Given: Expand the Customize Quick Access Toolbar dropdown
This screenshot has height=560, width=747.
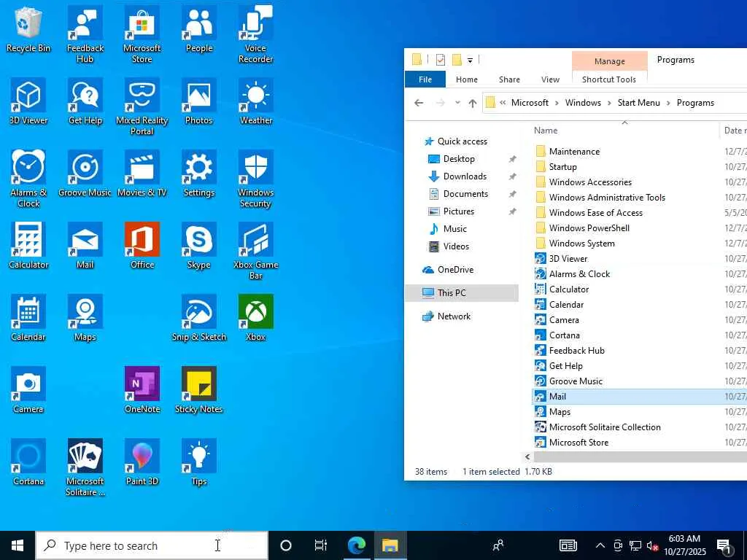Looking at the screenshot, I should [470, 61].
